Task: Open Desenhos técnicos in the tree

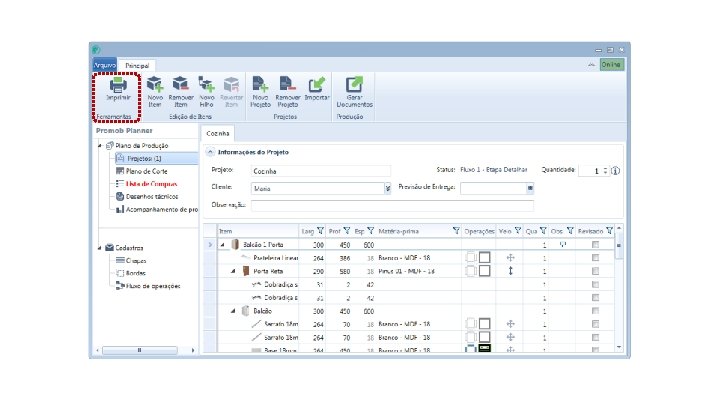Action: tap(152, 197)
